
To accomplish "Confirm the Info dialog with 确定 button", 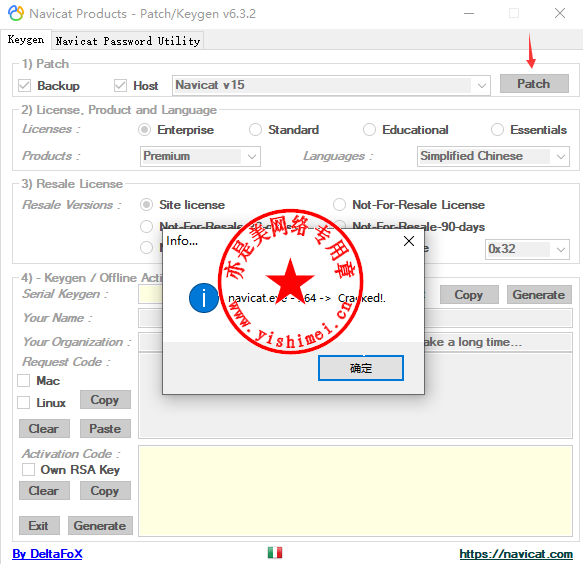I will 361,368.
